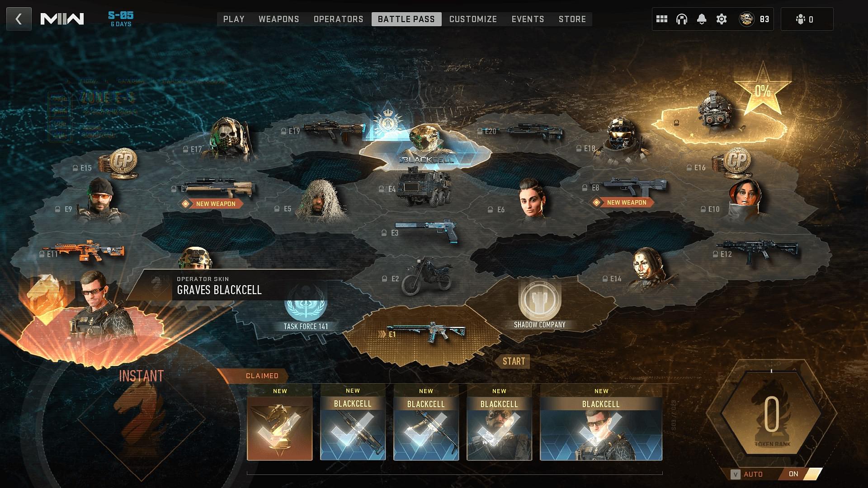Click the headphones/audio icon
This screenshot has width=868, height=488.
click(681, 19)
